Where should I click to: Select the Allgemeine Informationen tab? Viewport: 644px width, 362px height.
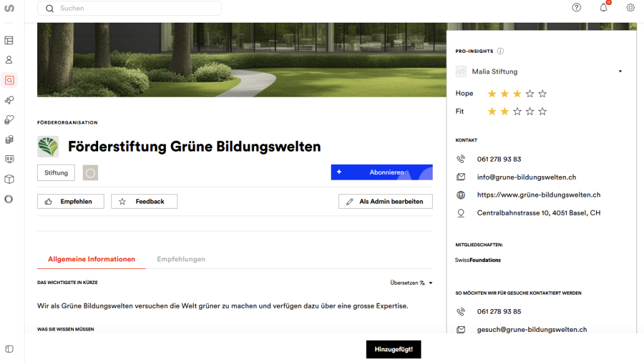pos(91,259)
